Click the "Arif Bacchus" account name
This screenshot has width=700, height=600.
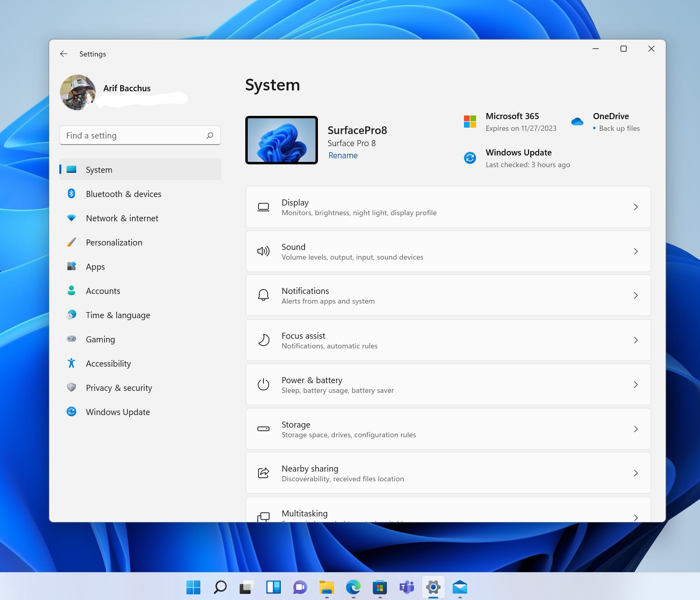pyautogui.click(x=127, y=88)
